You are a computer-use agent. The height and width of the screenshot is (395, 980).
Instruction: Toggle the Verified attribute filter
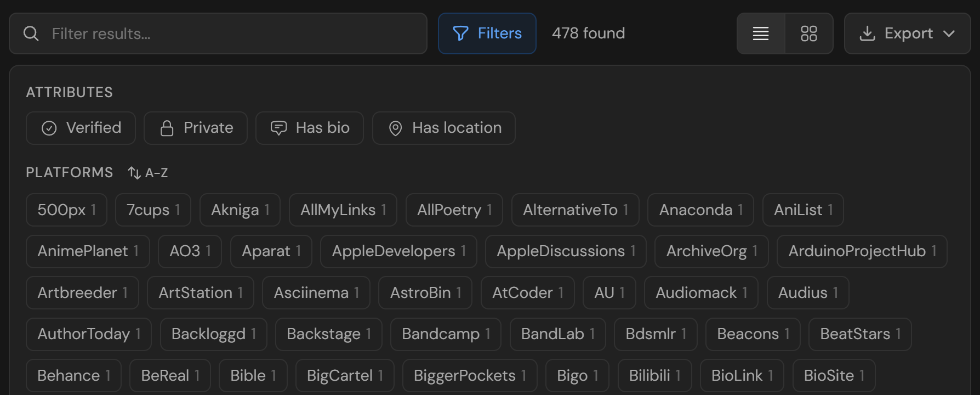pyautogui.click(x=81, y=128)
